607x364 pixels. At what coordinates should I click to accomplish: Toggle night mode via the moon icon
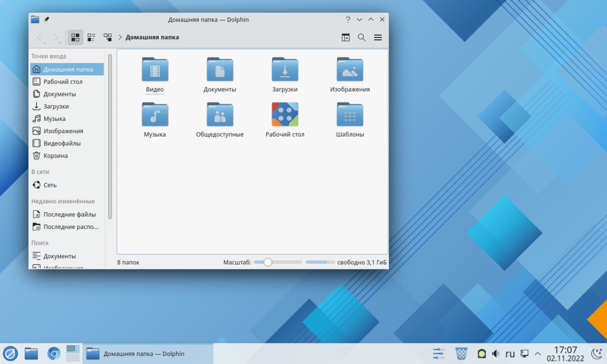pos(597,353)
